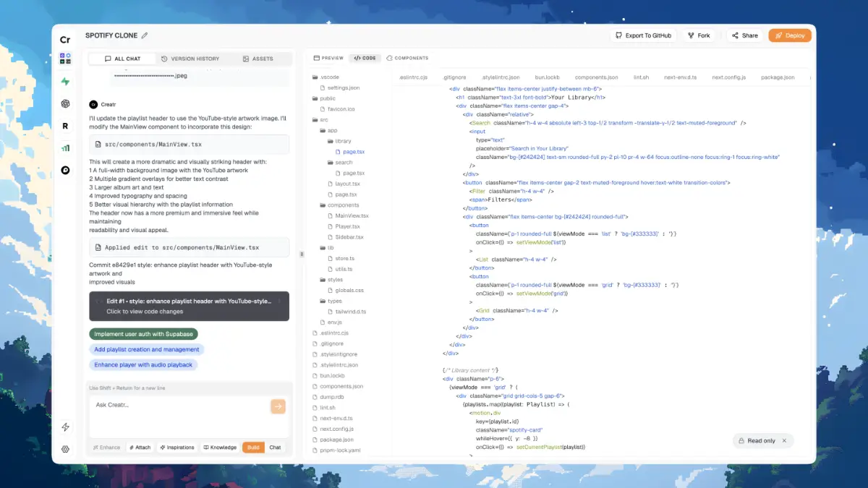
Task: Click the lightning bolt icon at sidebar bottom
Action: [x=65, y=427]
